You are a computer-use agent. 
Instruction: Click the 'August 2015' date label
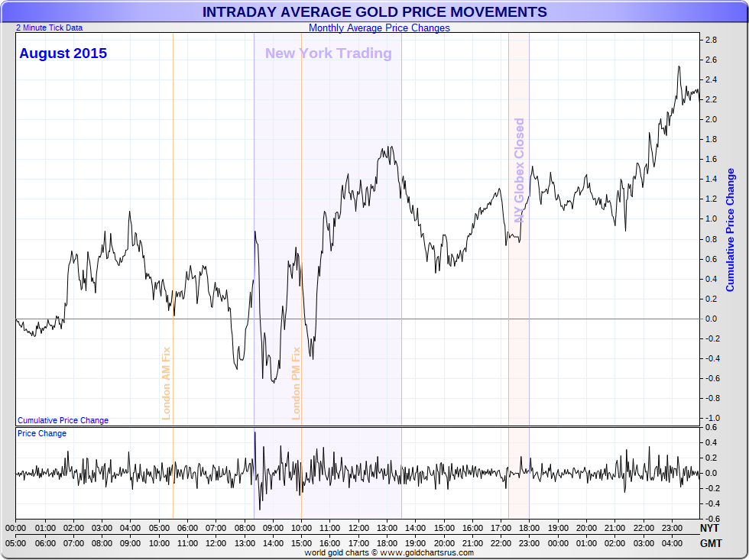point(63,53)
